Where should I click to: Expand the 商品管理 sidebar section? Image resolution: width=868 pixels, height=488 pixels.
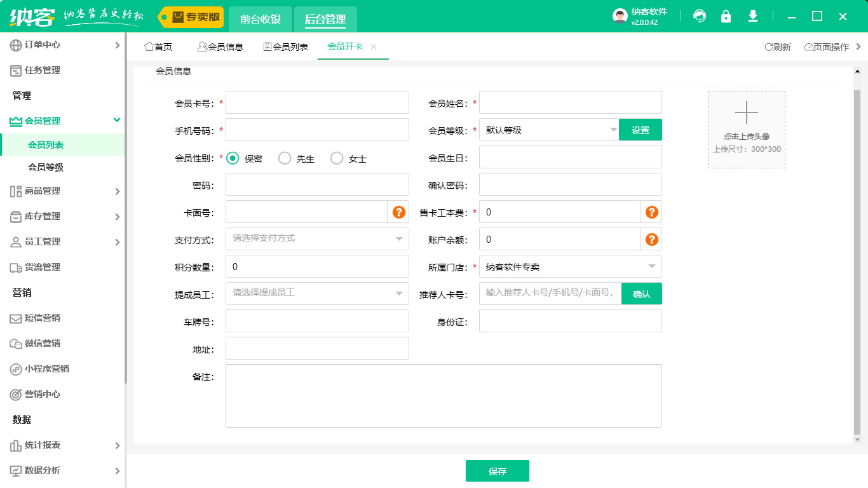(64, 191)
